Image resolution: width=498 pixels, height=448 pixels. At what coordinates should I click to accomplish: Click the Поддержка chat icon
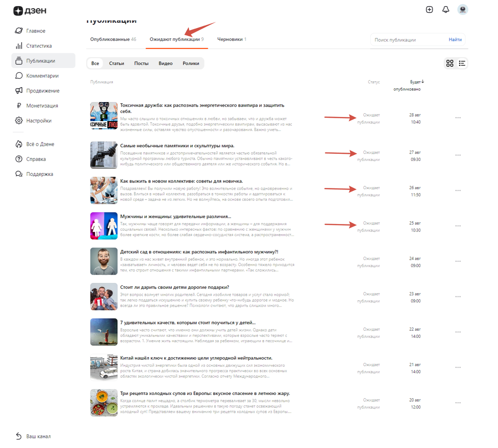click(x=19, y=174)
